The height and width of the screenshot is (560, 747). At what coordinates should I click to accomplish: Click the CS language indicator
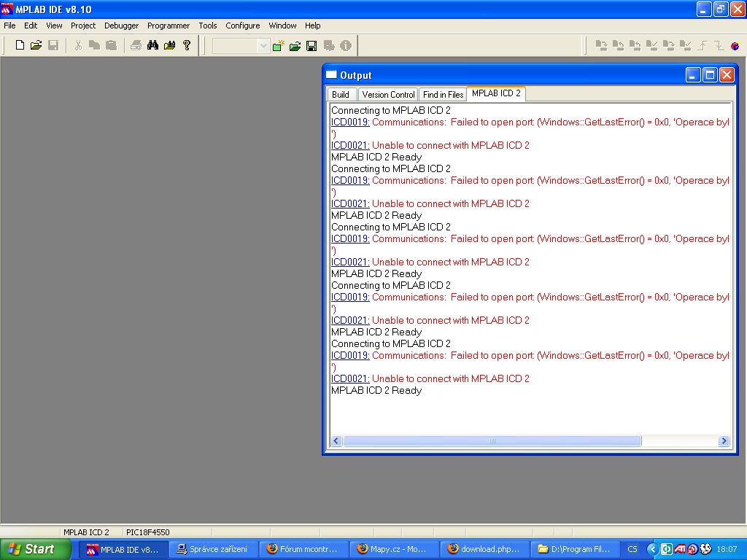[x=632, y=549]
